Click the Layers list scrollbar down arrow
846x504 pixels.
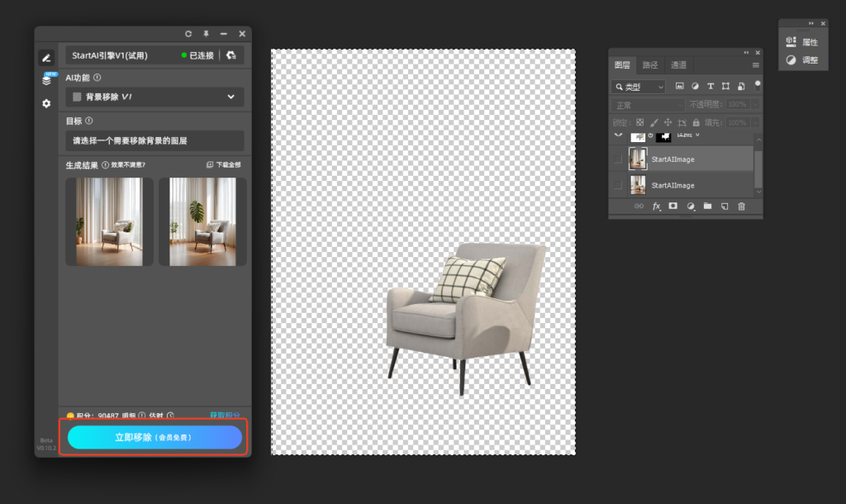click(x=758, y=192)
